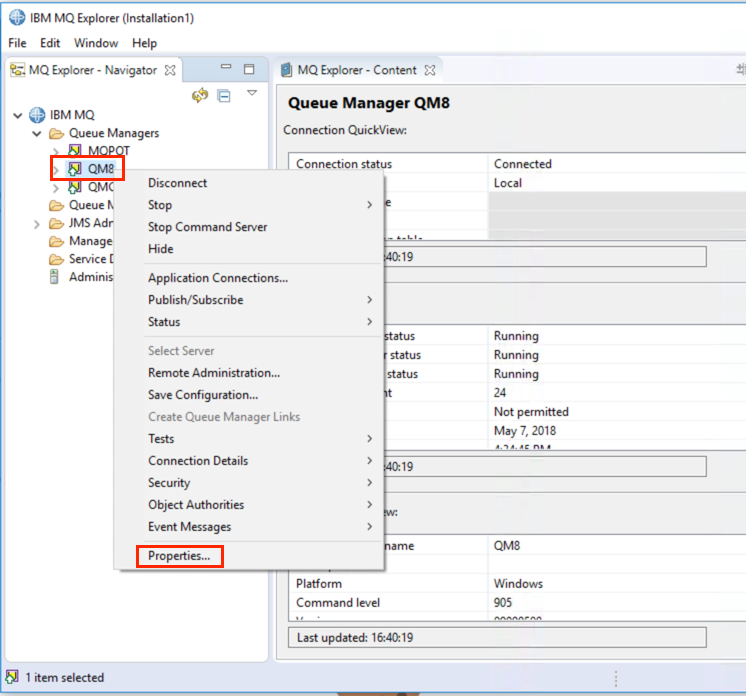
Task: Click the QMC queue manager icon
Action: 74,187
